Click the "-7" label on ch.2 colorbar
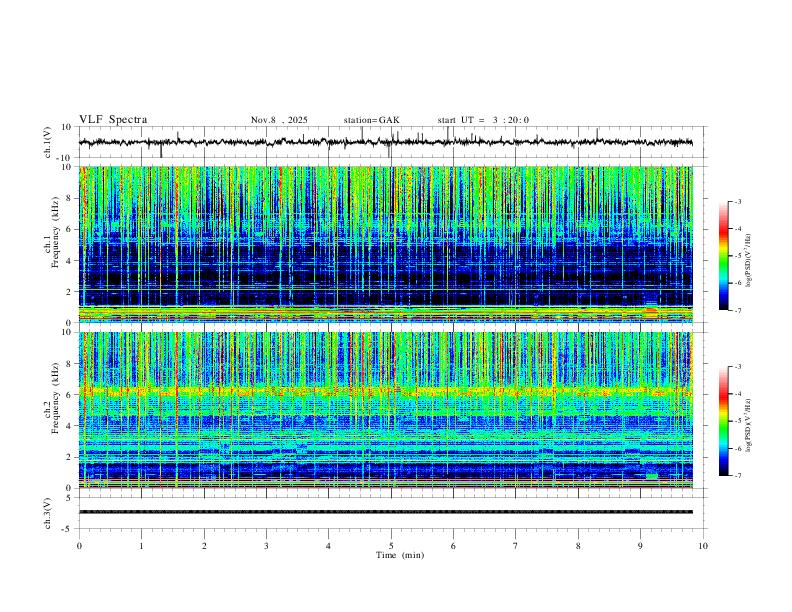This screenshot has height=612, width=792. [x=738, y=476]
